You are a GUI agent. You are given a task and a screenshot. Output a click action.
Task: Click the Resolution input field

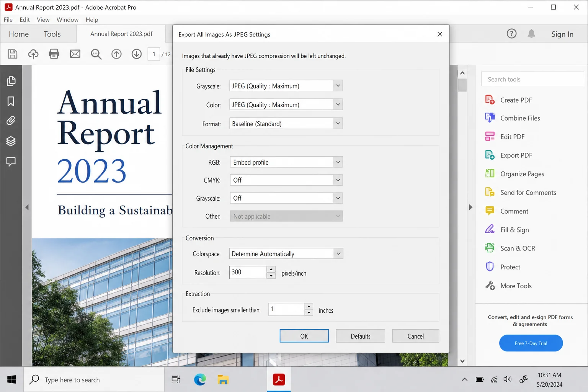[x=248, y=272]
